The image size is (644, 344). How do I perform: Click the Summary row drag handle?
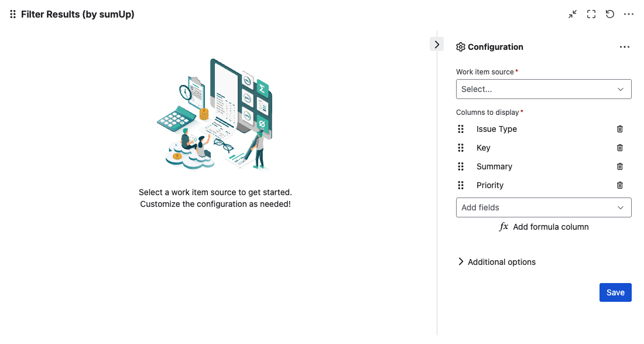(x=461, y=166)
